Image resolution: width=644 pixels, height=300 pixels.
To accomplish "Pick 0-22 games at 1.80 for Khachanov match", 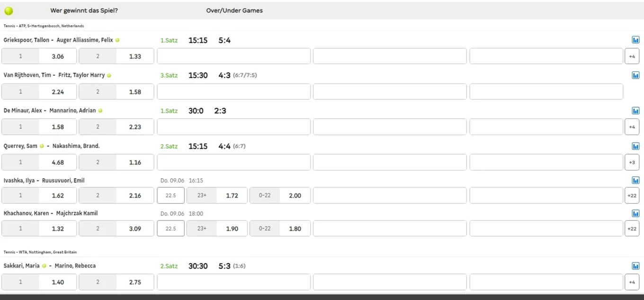I will [280, 228].
